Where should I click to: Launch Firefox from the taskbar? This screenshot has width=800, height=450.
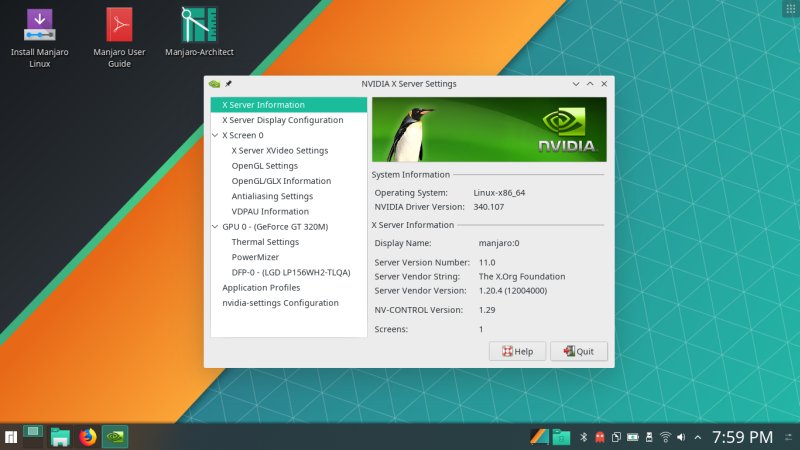pos(88,437)
